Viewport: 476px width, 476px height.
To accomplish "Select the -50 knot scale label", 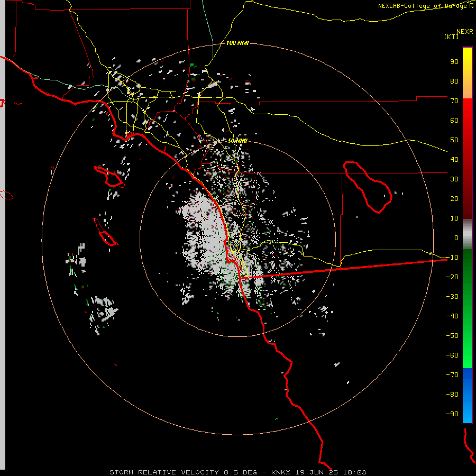I will pyautogui.click(x=452, y=335).
